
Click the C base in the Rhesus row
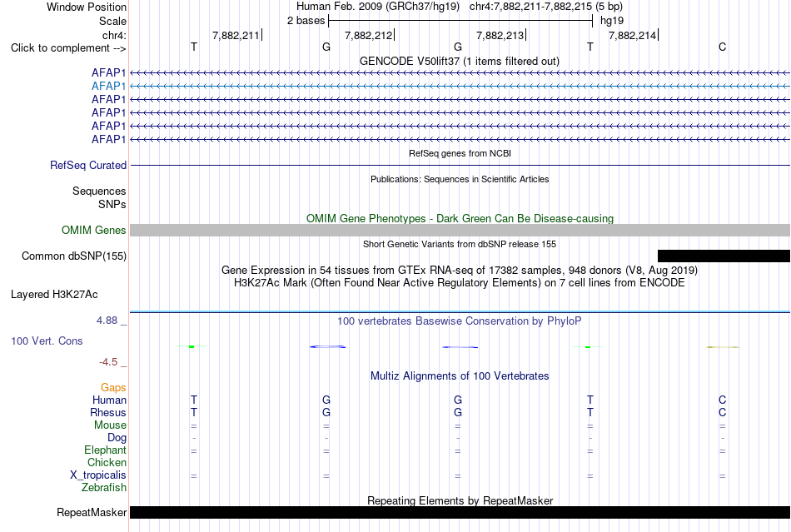(x=723, y=412)
